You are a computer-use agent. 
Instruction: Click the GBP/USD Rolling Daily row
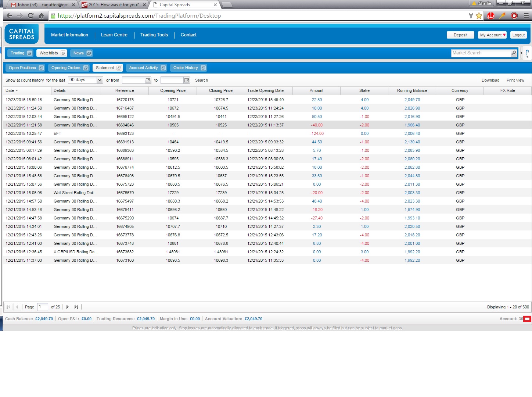267,252
